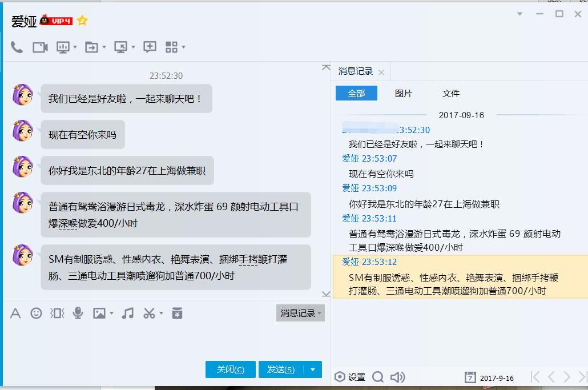Click the 23:52:30 timestamp in the chat

(166, 76)
